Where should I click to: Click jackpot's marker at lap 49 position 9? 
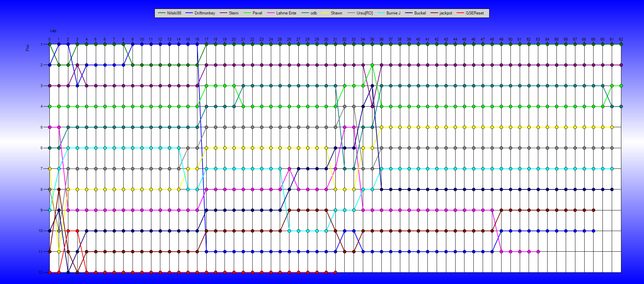click(x=501, y=210)
